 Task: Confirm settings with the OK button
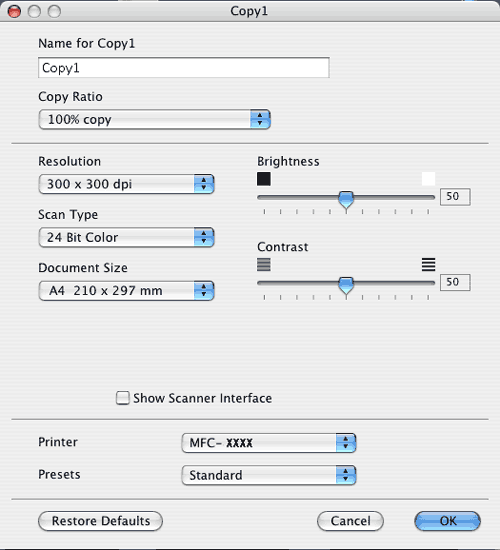pos(447,521)
